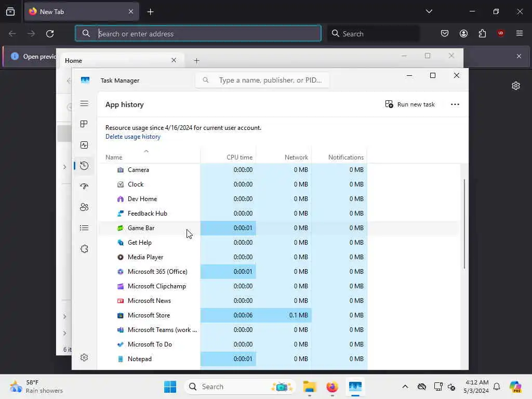Open Startup apps page in sidebar
This screenshot has width=532, height=399.
click(x=84, y=187)
